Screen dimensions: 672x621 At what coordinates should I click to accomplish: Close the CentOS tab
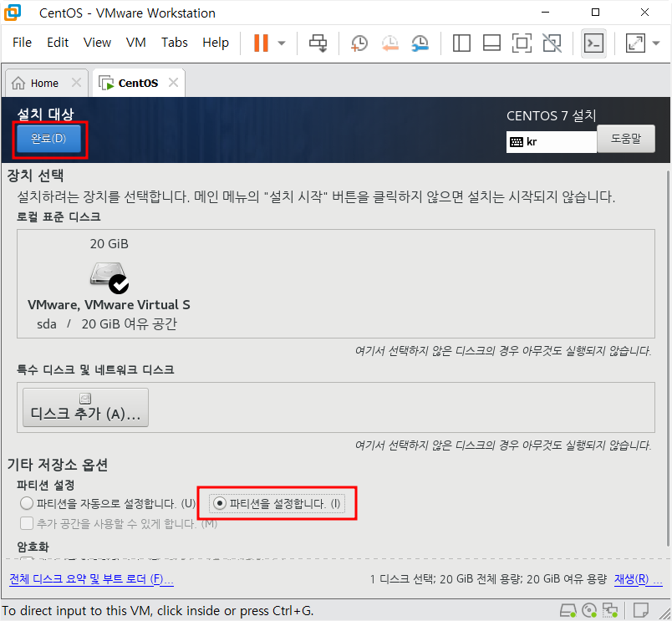pos(173,82)
